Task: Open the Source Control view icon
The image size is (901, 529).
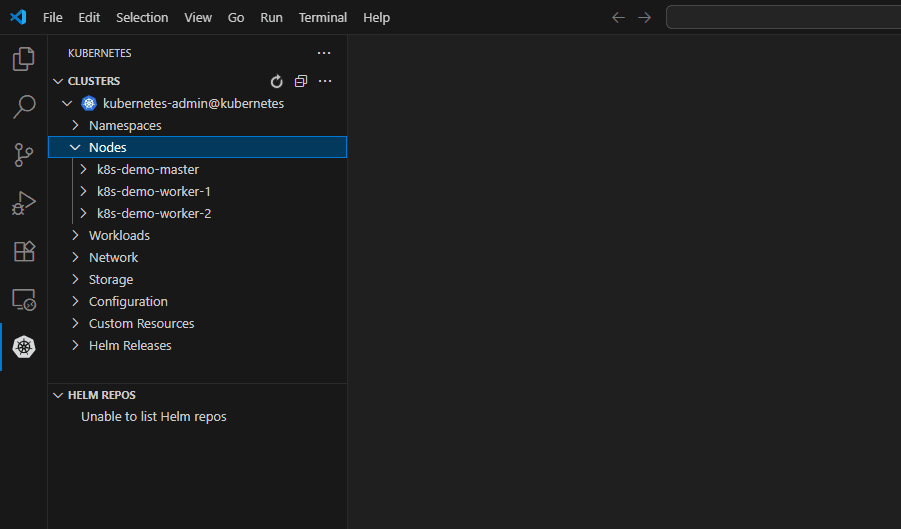Action: [x=23, y=155]
